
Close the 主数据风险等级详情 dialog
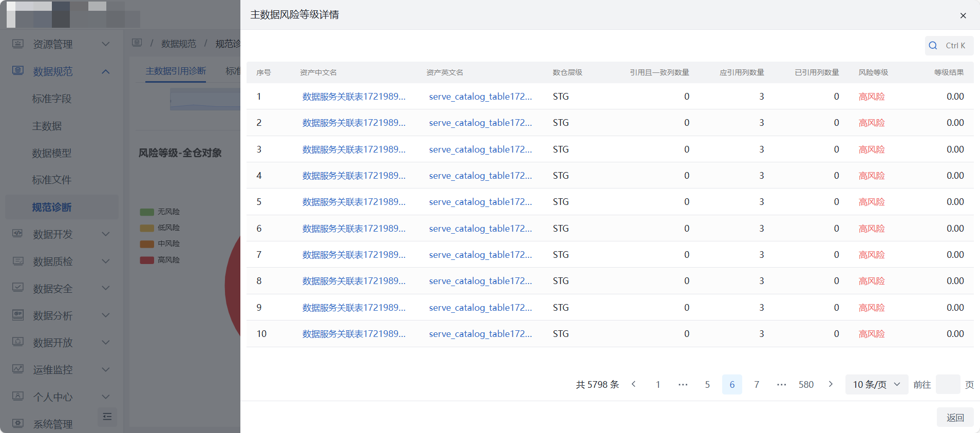pyautogui.click(x=963, y=15)
